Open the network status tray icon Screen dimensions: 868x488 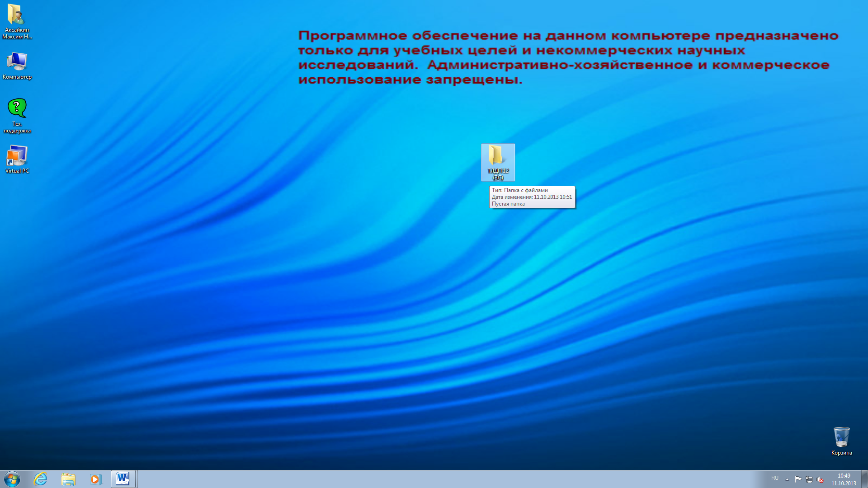click(x=809, y=479)
